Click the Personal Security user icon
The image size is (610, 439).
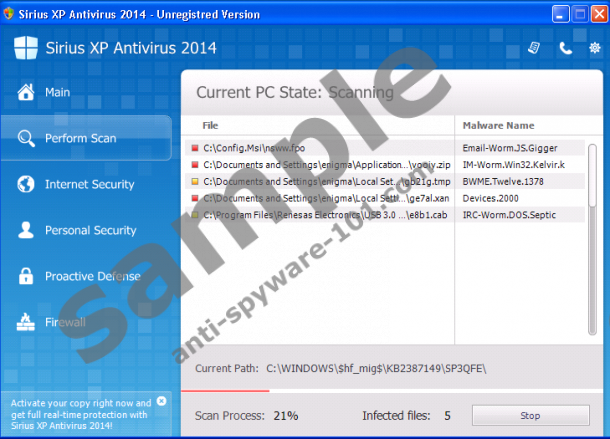pyautogui.click(x=25, y=230)
